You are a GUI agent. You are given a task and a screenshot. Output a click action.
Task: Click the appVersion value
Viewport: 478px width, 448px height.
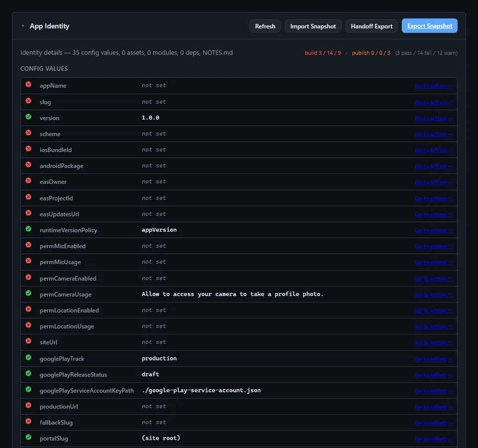[159, 230]
